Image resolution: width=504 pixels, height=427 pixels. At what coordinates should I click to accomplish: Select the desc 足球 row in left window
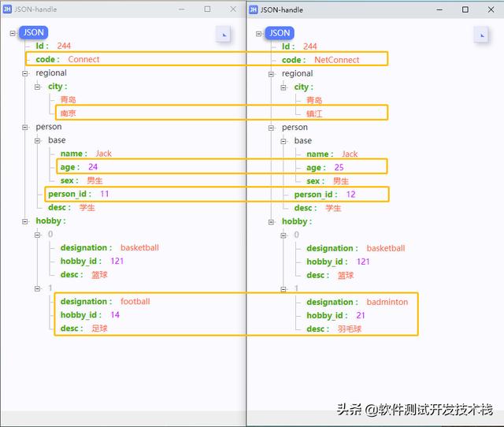84,329
